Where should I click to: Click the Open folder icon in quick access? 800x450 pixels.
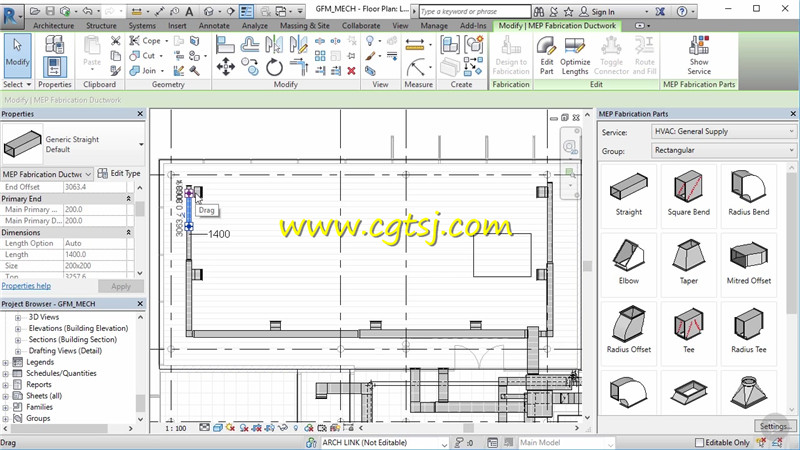[35, 11]
